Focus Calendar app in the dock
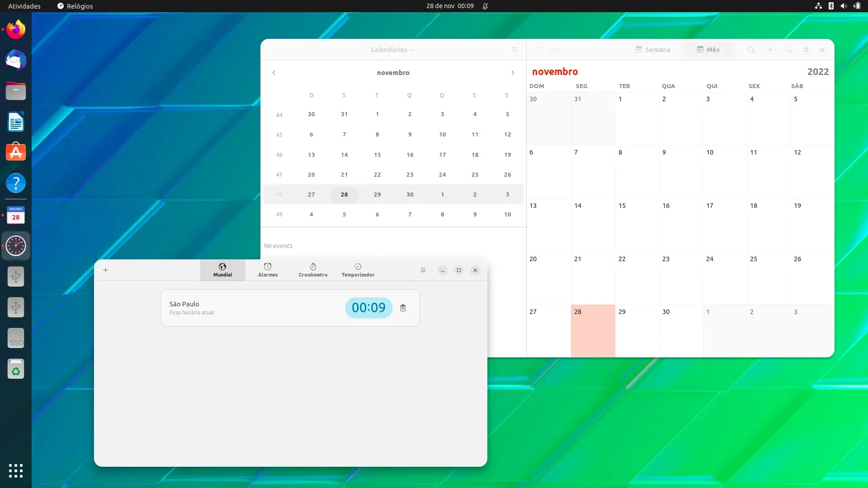This screenshot has height=488, width=868. click(x=16, y=215)
